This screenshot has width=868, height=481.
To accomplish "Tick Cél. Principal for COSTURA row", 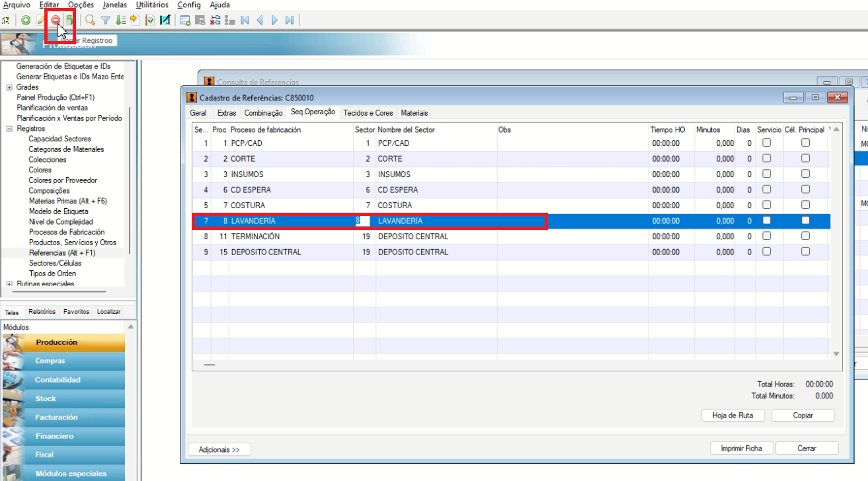I will coord(805,205).
